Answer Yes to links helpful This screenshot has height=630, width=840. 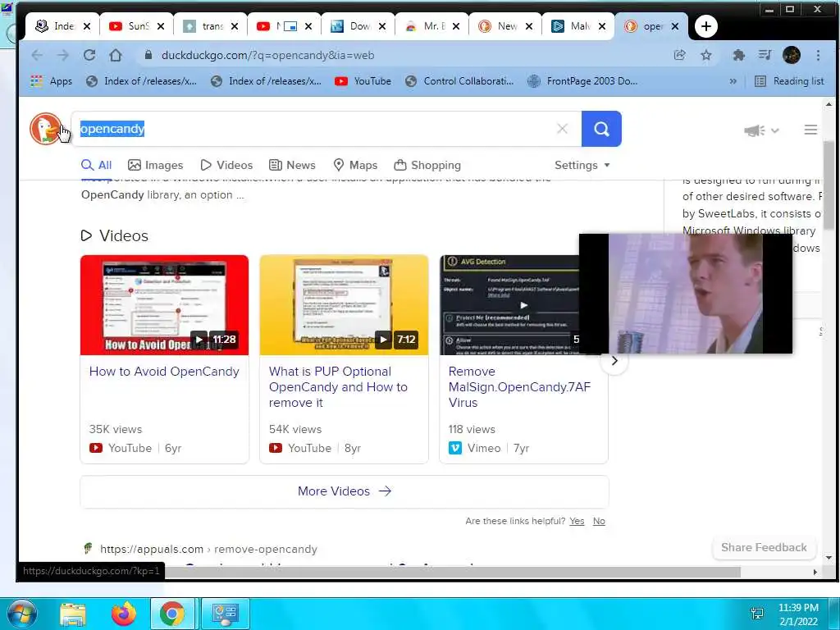click(x=577, y=521)
